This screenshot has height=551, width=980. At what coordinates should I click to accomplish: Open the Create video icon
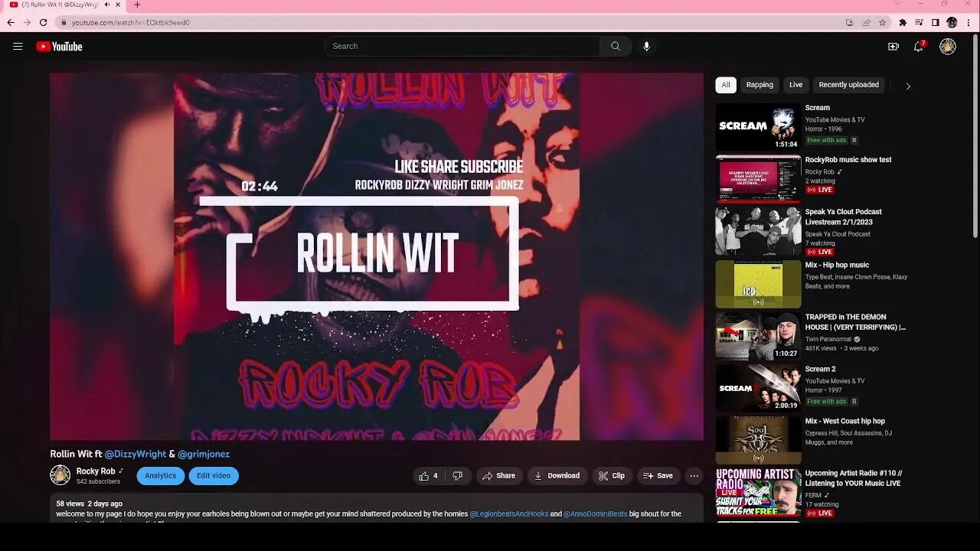point(893,47)
